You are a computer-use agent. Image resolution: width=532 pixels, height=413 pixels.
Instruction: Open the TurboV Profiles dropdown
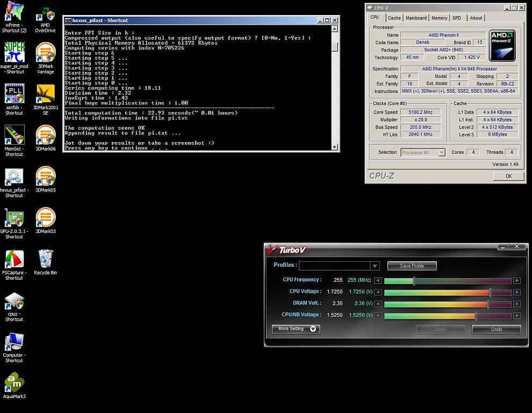pyautogui.click(x=375, y=266)
